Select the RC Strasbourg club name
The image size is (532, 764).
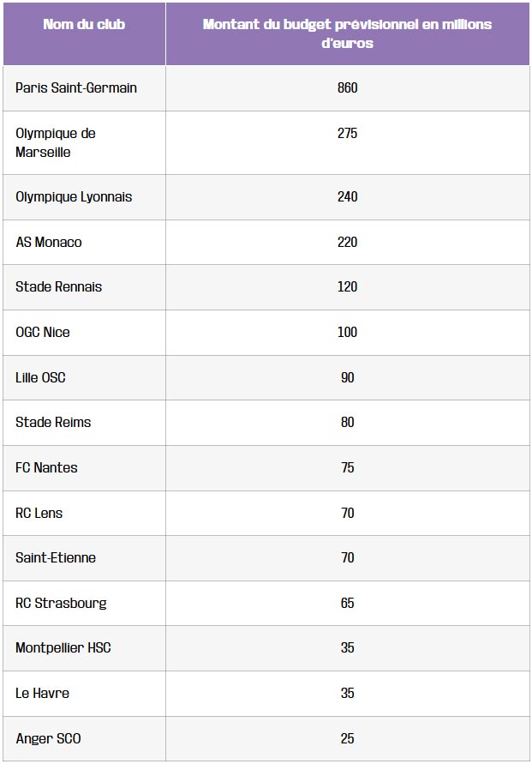pyautogui.click(x=61, y=604)
